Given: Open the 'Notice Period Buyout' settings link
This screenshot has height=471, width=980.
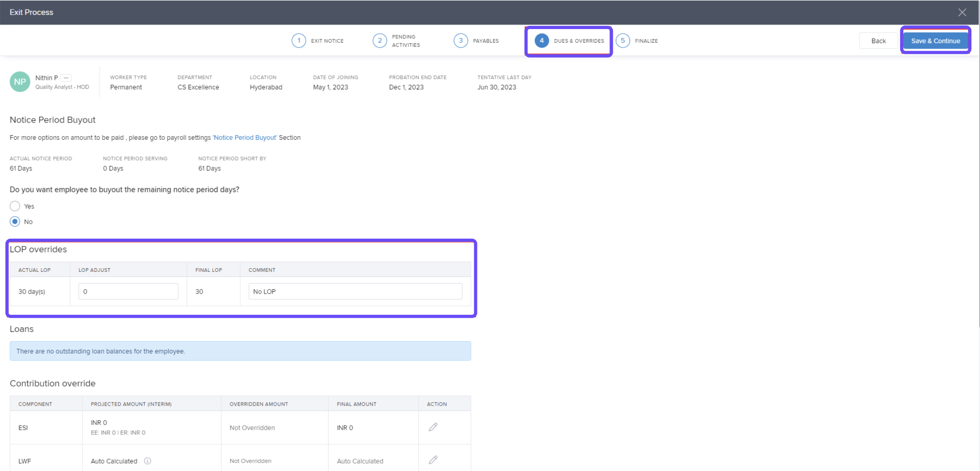Looking at the screenshot, I should point(245,137).
